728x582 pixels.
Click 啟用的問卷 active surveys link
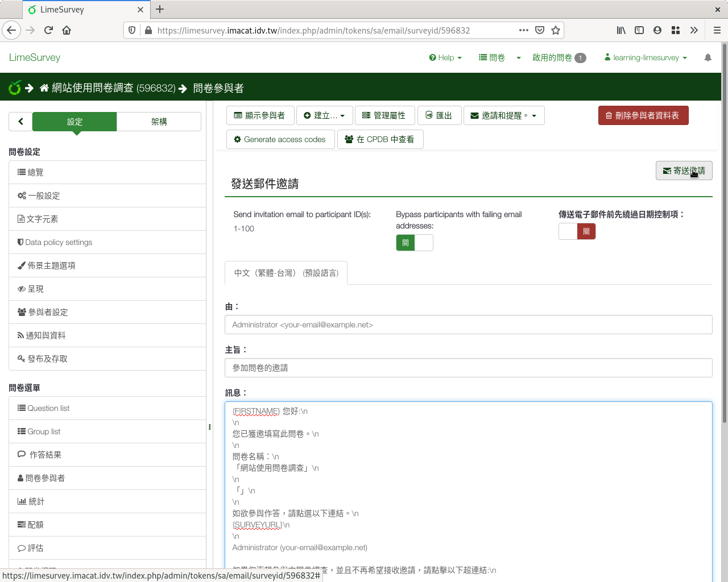559,57
